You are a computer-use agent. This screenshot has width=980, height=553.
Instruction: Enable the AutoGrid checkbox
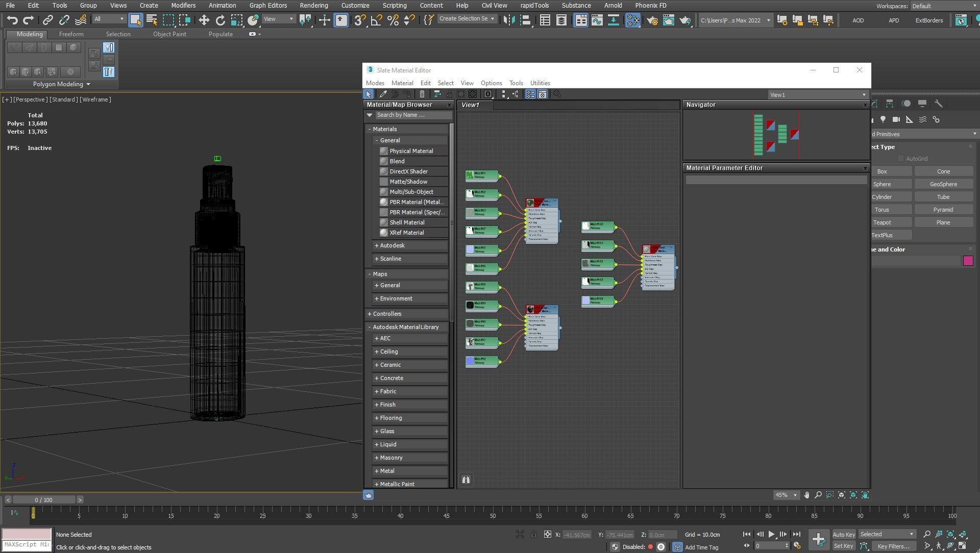[x=901, y=159]
